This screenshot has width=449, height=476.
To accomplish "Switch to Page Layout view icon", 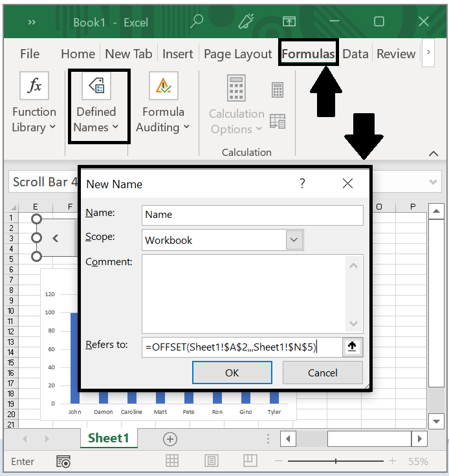I will [212, 461].
